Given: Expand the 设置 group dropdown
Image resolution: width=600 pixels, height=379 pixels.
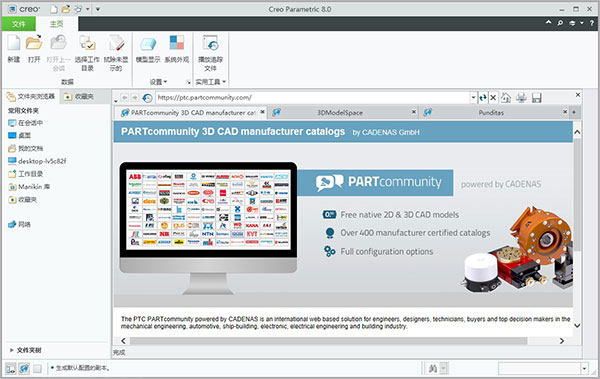Looking at the screenshot, I should (x=158, y=82).
